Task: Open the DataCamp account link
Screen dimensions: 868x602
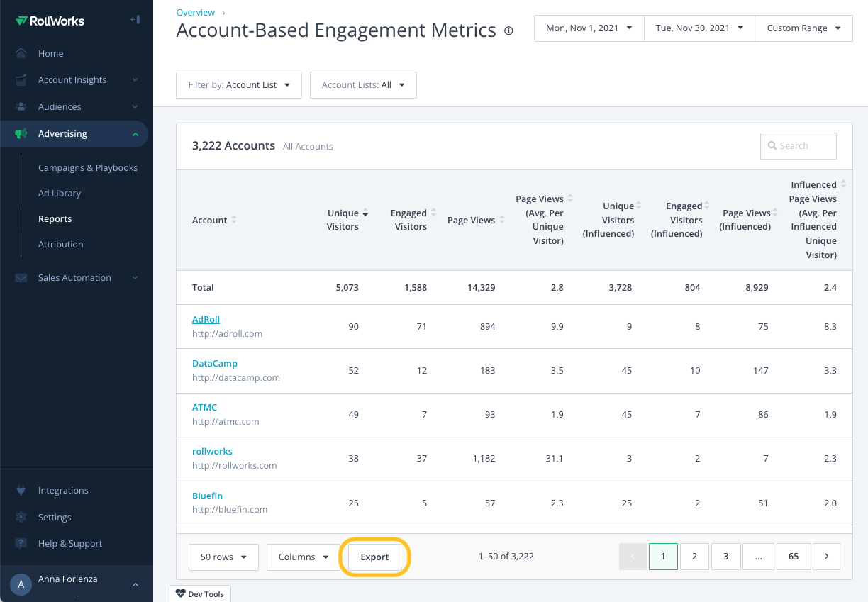Action: coord(215,364)
